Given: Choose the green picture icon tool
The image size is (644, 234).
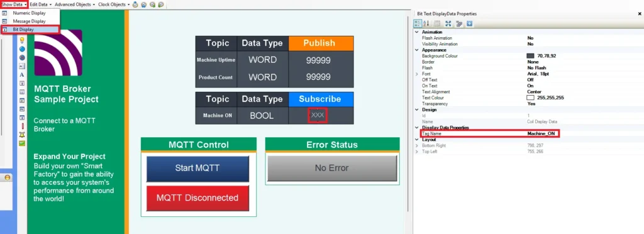Looking at the screenshot, I should (x=22, y=143).
